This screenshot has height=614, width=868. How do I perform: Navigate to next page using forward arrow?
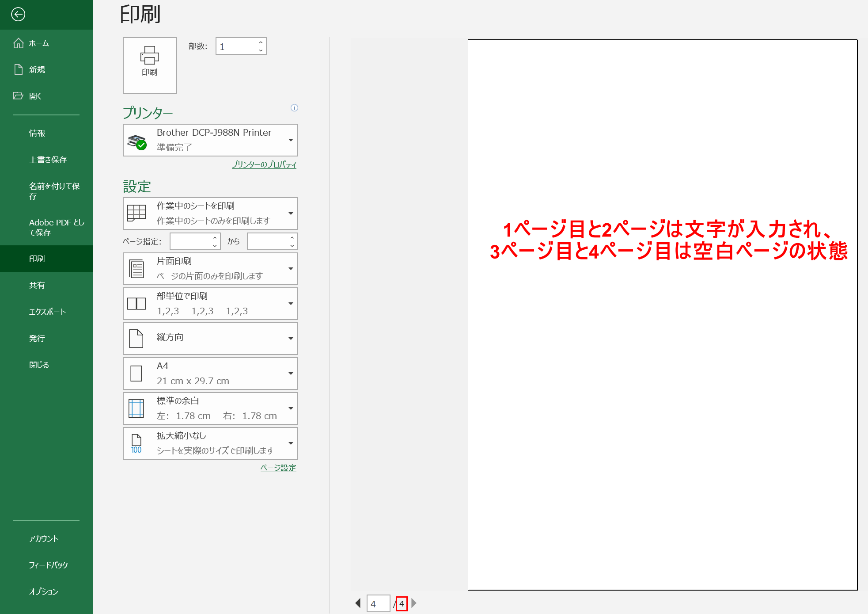click(x=417, y=603)
